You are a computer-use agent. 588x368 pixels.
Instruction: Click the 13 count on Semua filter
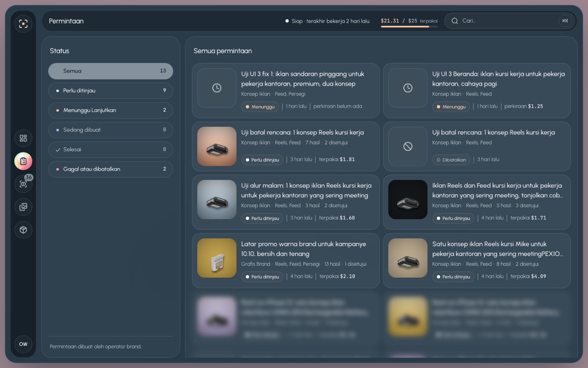163,71
